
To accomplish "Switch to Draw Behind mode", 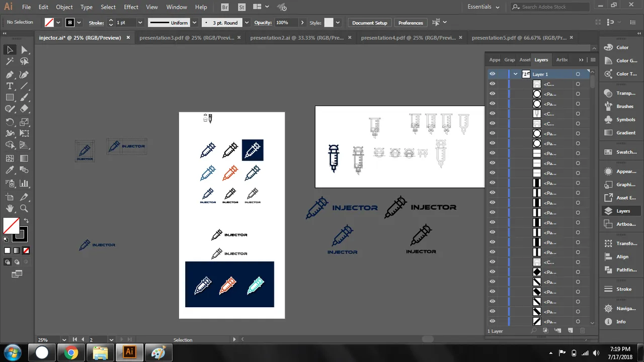I will (x=17, y=262).
